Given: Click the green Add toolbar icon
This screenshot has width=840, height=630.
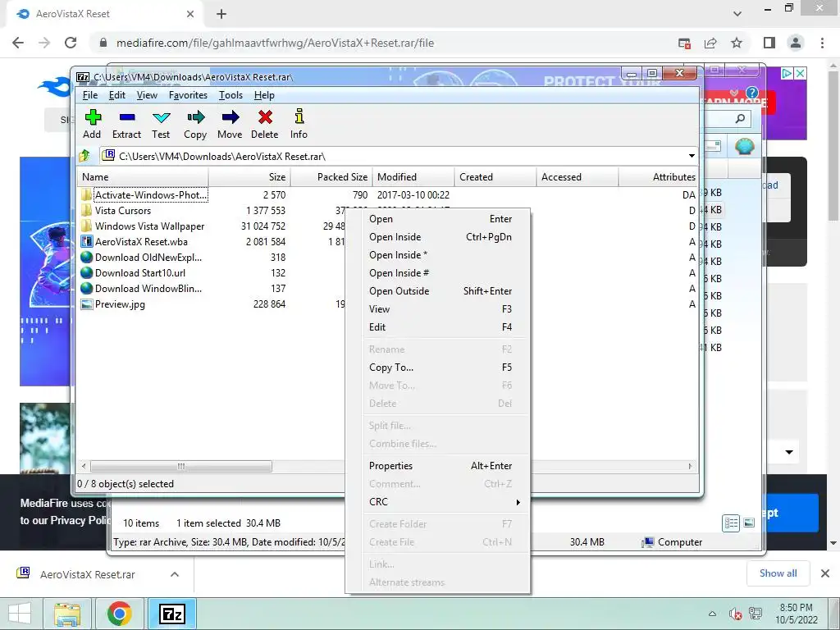Looking at the screenshot, I should point(93,117).
